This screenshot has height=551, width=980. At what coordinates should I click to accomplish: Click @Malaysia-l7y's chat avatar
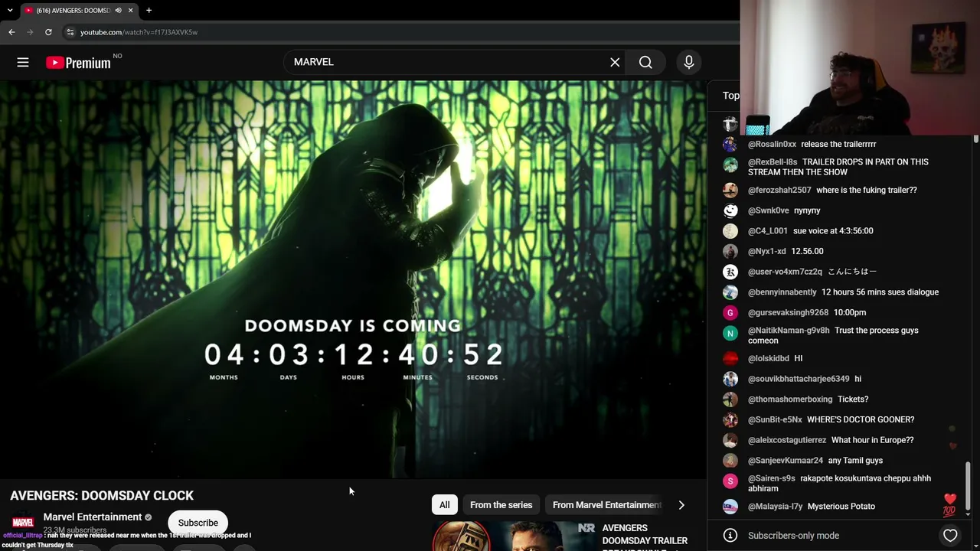click(x=730, y=506)
